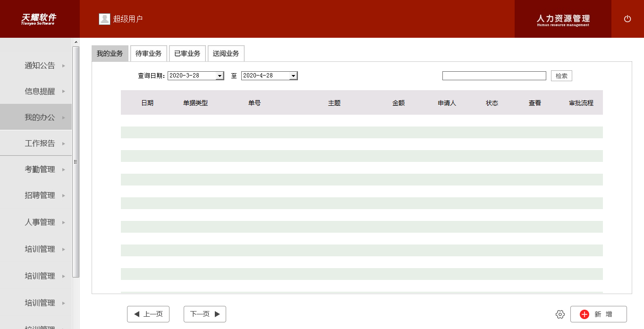Click the super user avatar icon
644x329 pixels.
(x=104, y=19)
